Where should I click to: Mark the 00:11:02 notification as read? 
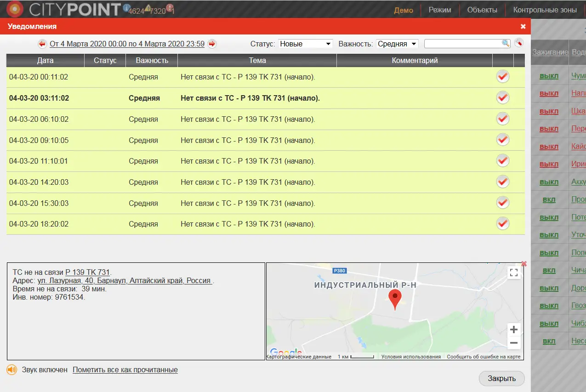tap(503, 77)
